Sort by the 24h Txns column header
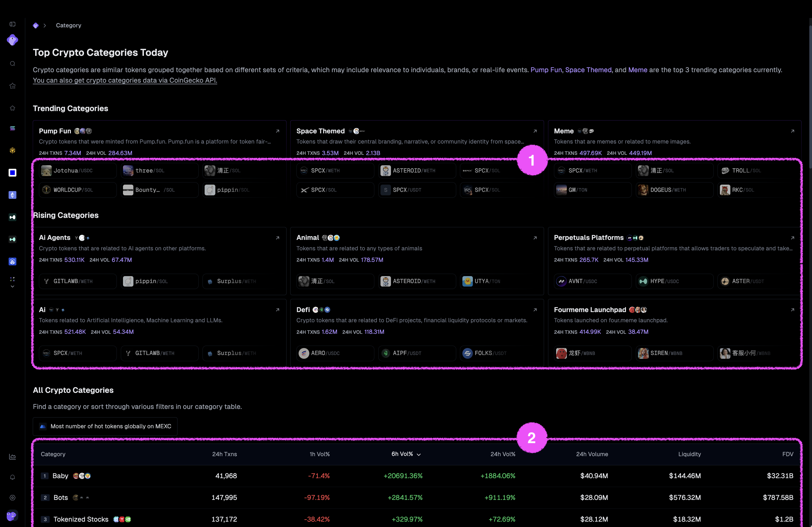812x527 pixels. pos(224,454)
